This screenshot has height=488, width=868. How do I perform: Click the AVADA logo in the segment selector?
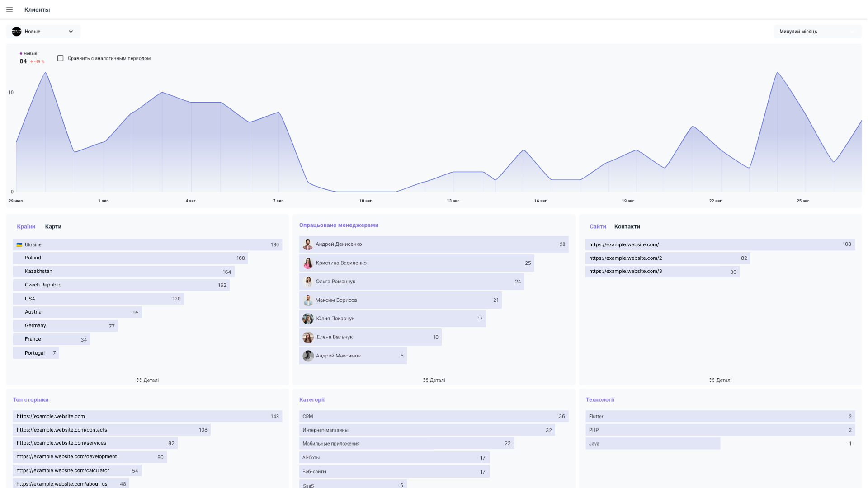coord(16,31)
